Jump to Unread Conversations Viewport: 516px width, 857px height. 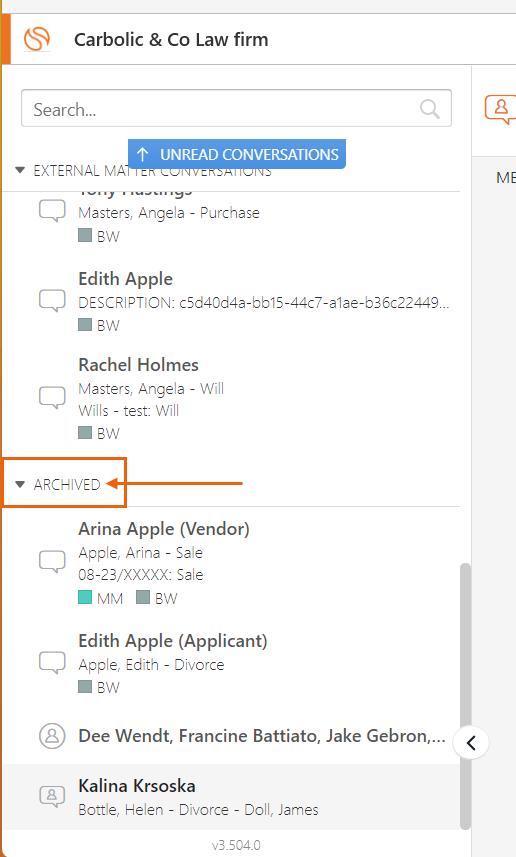(237, 154)
